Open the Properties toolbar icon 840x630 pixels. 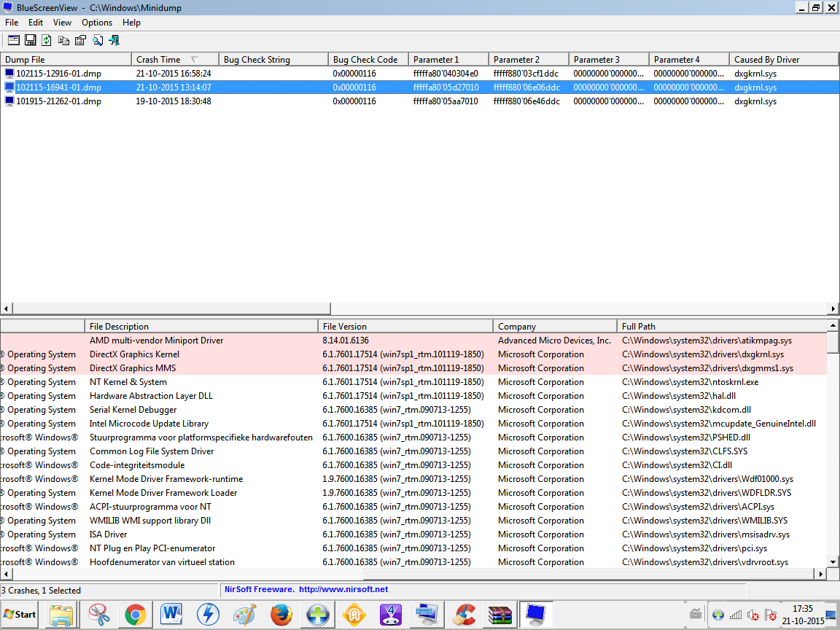(80, 40)
